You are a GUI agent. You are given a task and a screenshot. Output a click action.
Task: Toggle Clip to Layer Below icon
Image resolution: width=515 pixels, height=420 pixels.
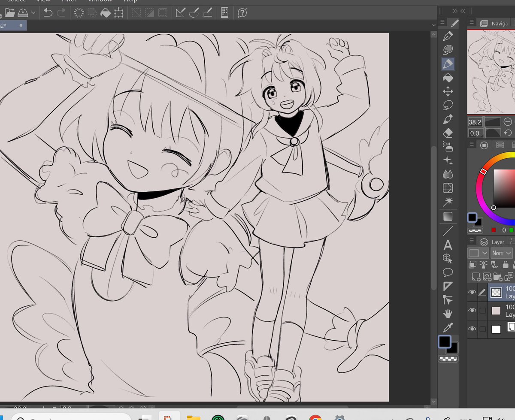click(x=473, y=264)
